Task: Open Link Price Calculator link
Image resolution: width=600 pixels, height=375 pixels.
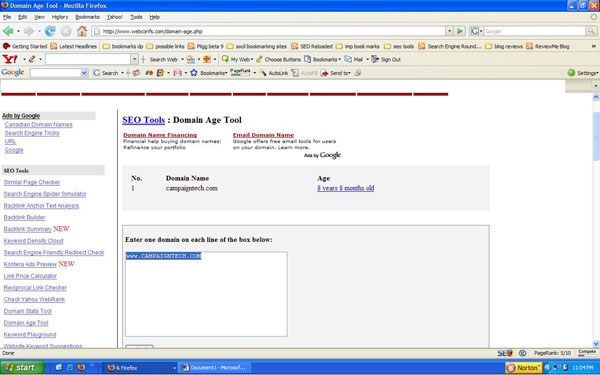Action: [x=30, y=276]
